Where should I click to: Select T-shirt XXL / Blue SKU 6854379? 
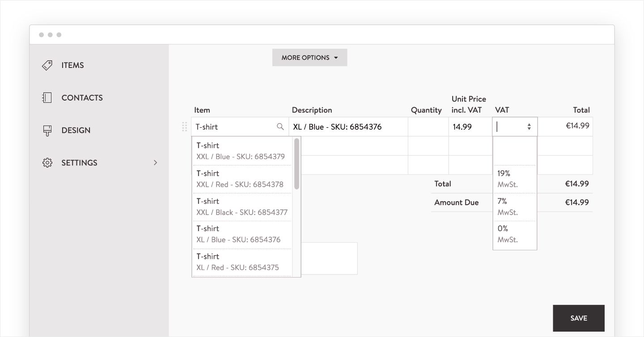click(x=242, y=151)
